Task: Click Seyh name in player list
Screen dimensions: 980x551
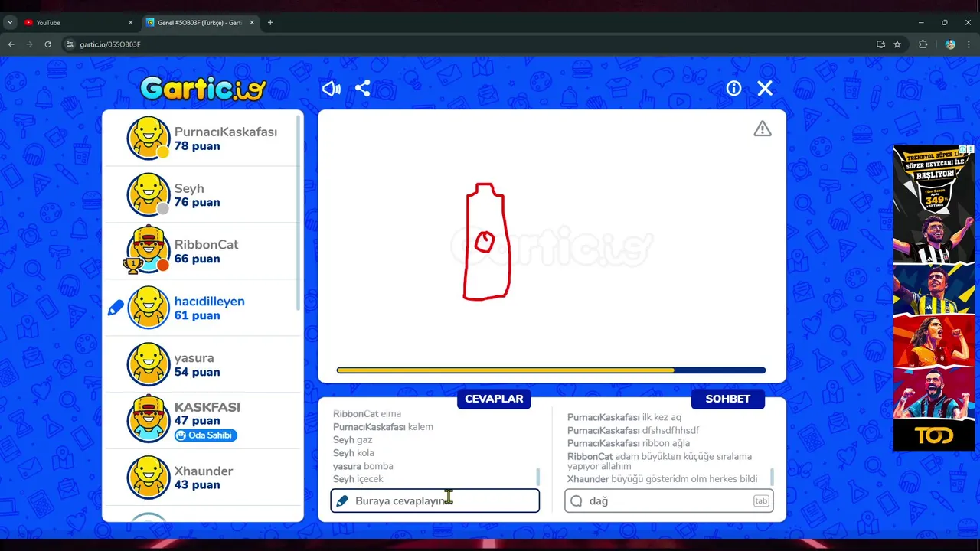Action: [189, 188]
